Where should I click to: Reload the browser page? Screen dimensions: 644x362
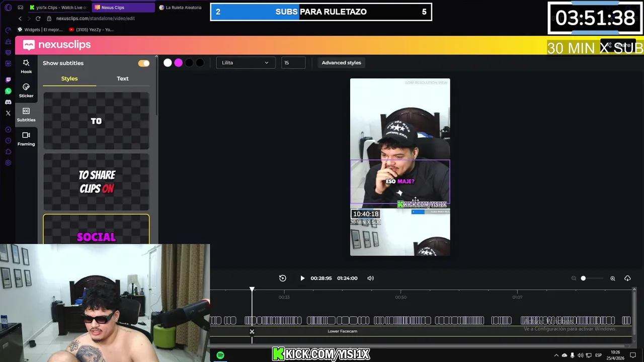(38, 19)
